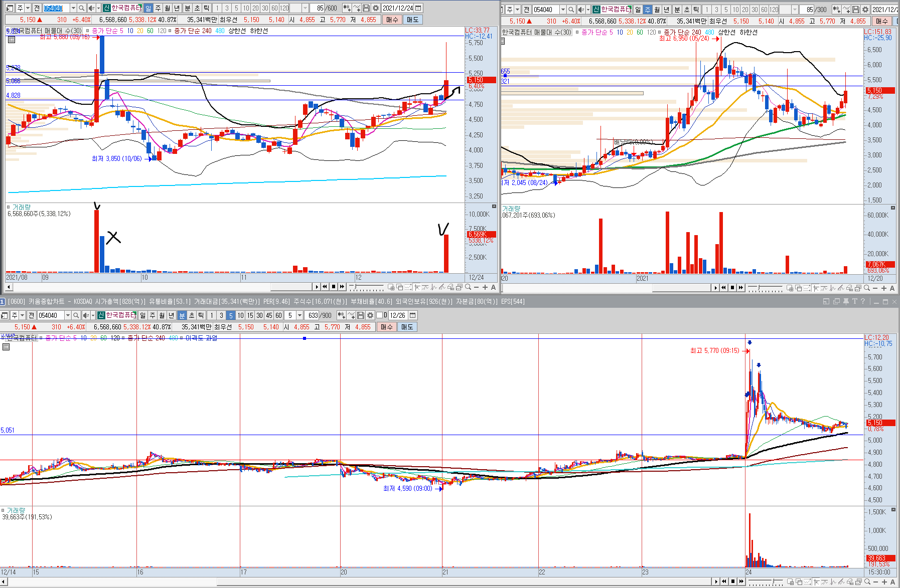Select 초 seconds tab in daily chart toolbar
The height and width of the screenshot is (588, 900).
[197, 8]
